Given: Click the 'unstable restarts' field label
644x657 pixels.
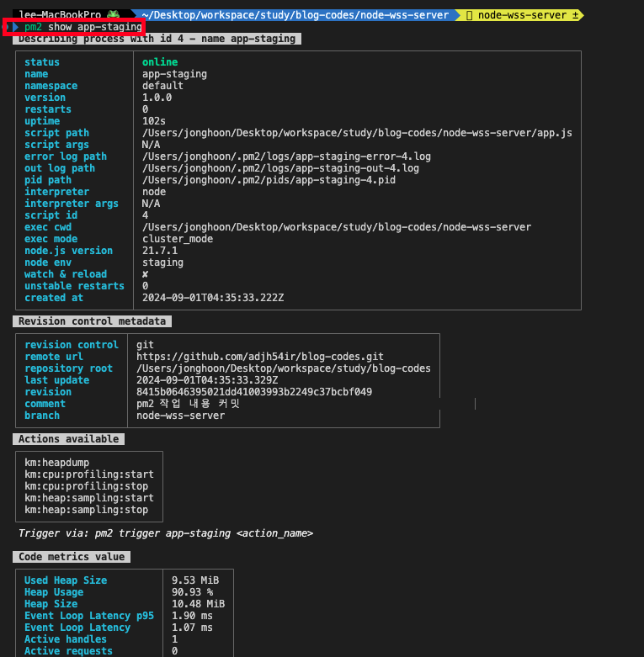Looking at the screenshot, I should [x=74, y=286].
